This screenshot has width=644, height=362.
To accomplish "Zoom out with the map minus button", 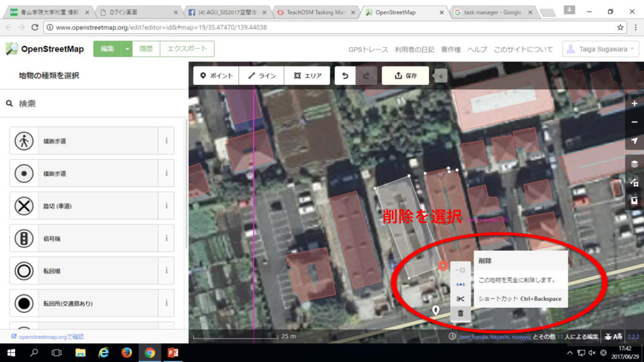I will pos(634,122).
